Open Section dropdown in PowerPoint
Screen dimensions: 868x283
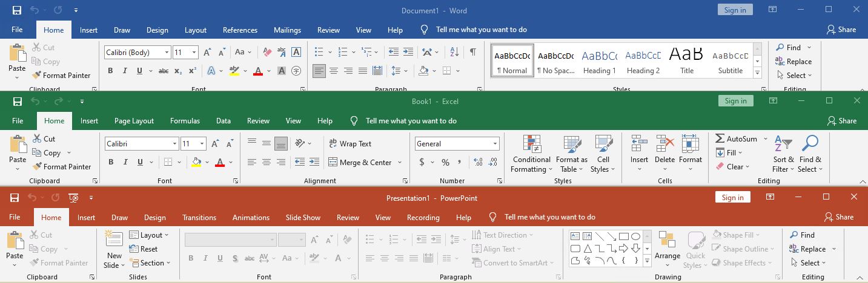[150, 263]
